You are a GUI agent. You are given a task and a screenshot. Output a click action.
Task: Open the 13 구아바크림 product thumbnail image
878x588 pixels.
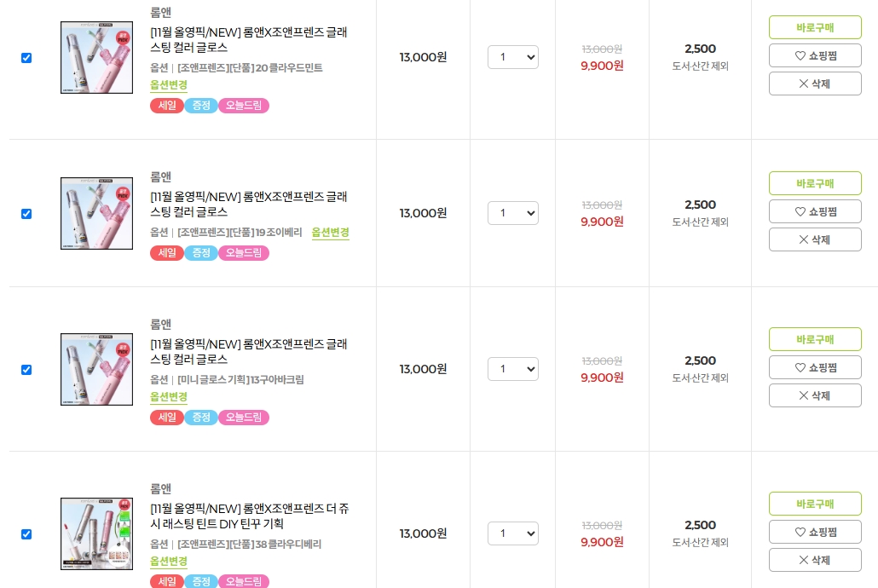pos(96,369)
